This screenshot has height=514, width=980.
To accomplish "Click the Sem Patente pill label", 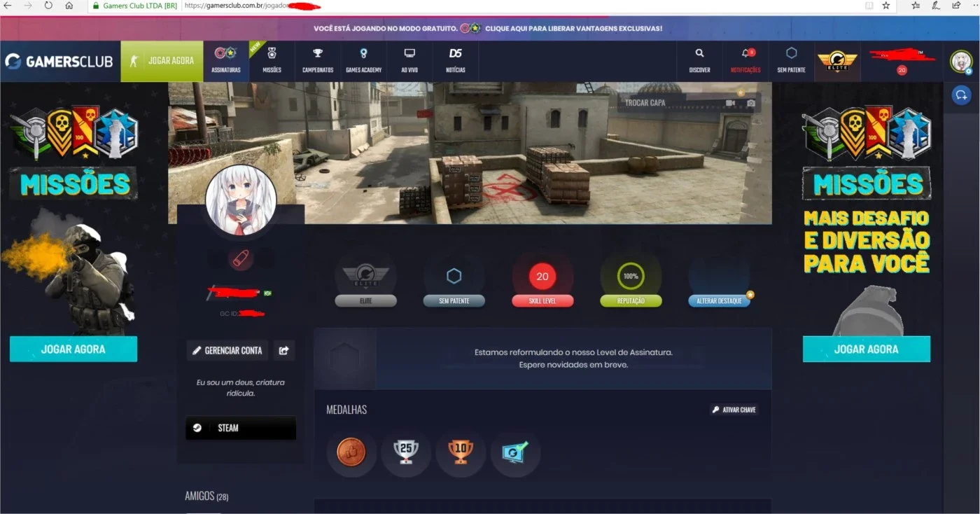I will point(454,301).
